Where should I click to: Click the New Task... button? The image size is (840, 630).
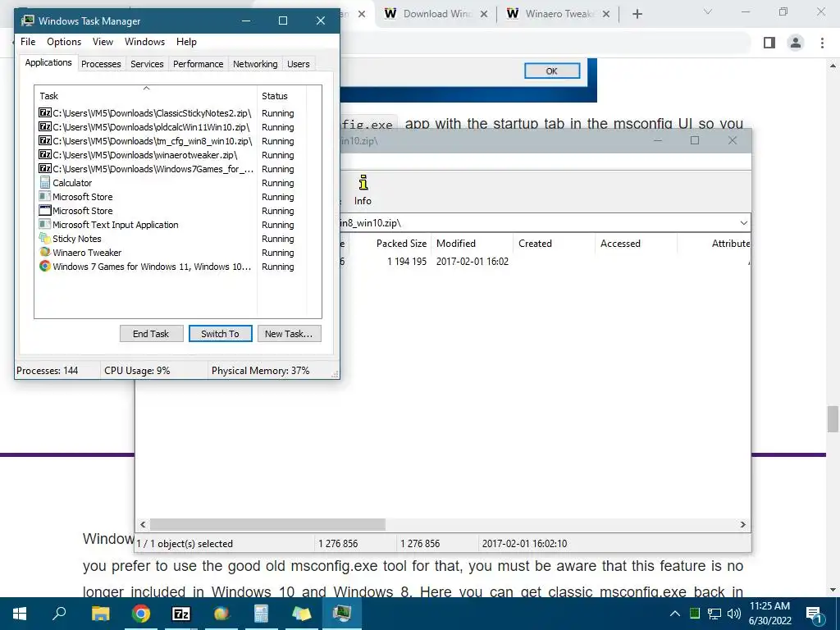point(289,334)
